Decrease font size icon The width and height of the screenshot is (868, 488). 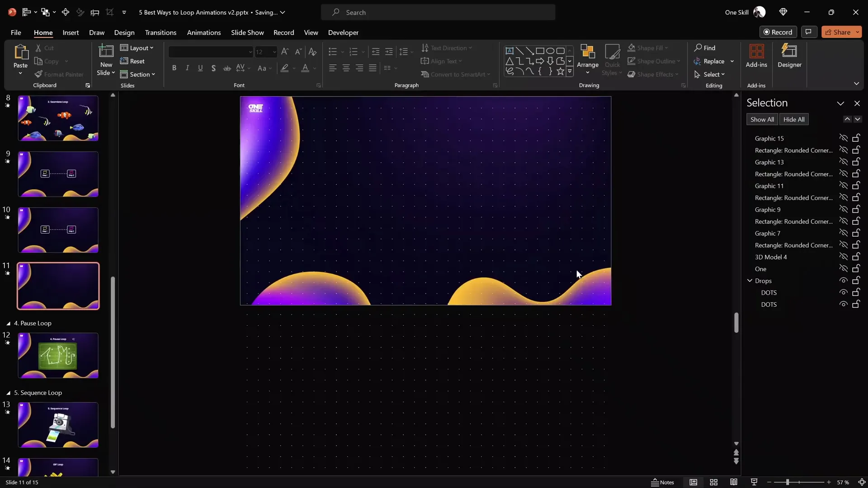click(x=298, y=52)
